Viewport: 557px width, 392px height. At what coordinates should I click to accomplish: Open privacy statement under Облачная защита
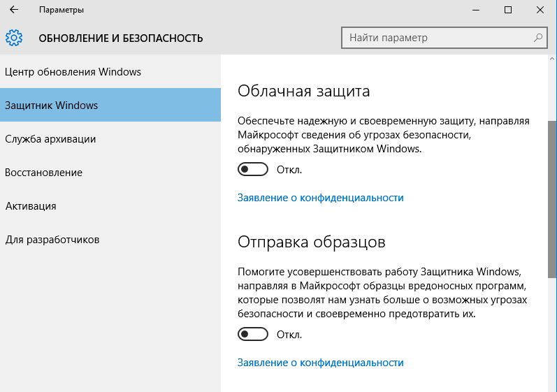click(320, 198)
